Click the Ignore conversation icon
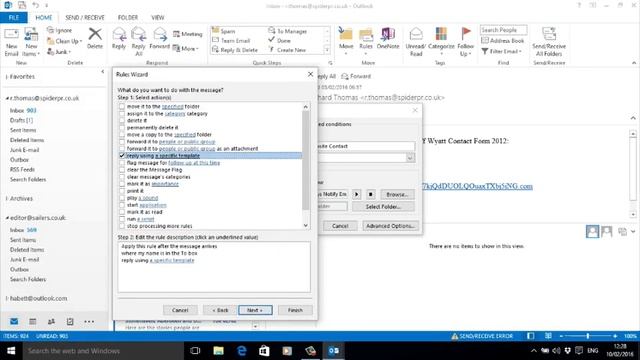 point(51,30)
